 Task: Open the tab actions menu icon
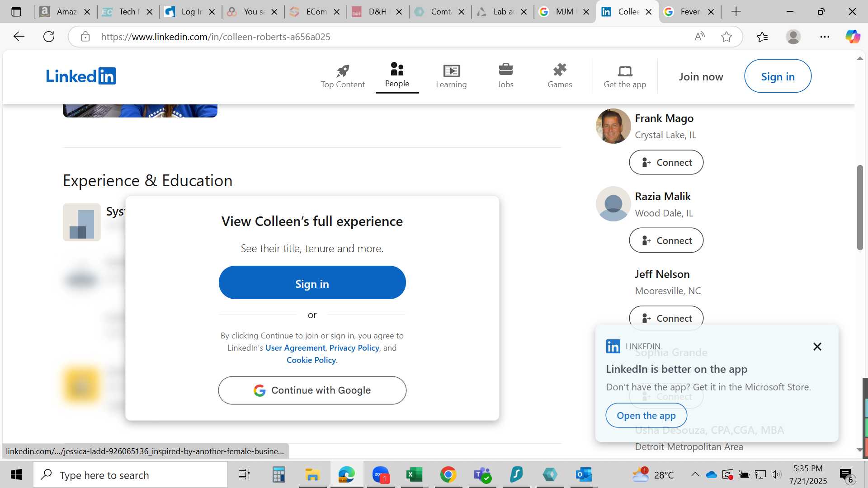pos(16,12)
